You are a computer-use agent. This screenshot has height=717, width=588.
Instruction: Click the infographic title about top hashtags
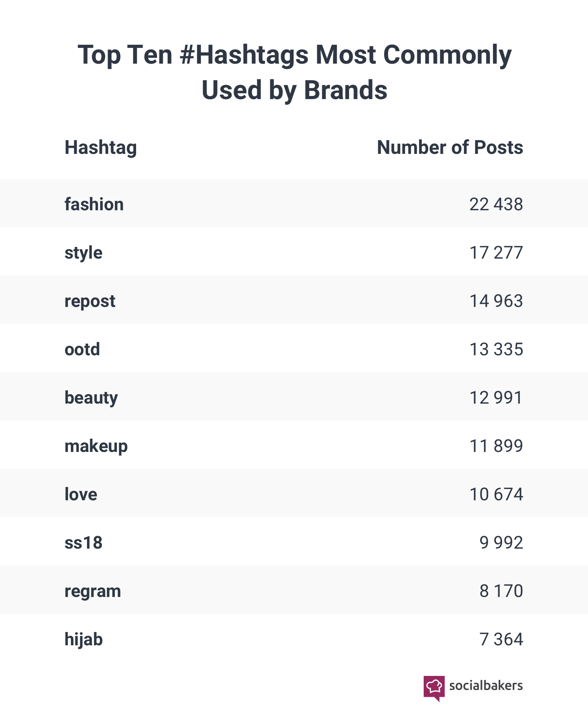pyautogui.click(x=294, y=72)
